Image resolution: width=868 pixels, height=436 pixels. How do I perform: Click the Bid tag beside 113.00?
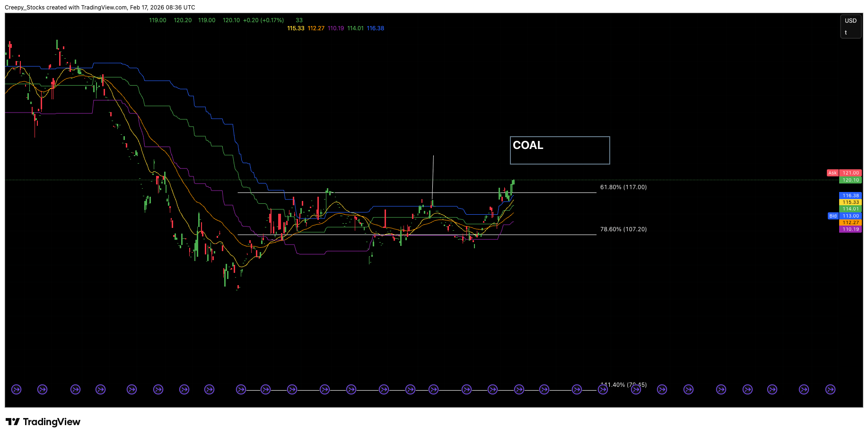833,216
